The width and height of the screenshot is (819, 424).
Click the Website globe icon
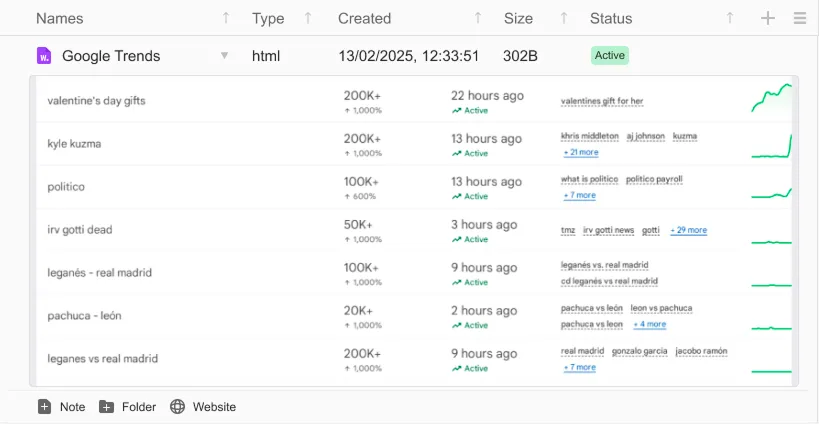point(178,407)
